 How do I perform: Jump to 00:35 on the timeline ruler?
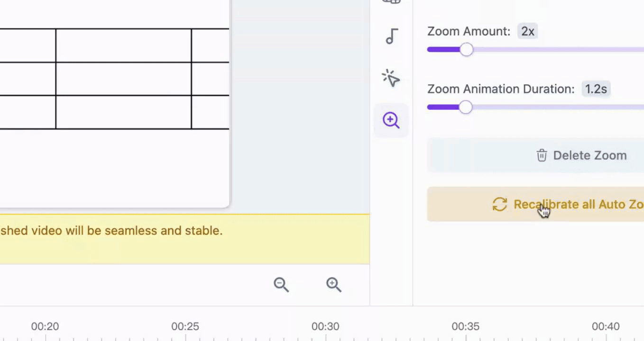(466, 326)
